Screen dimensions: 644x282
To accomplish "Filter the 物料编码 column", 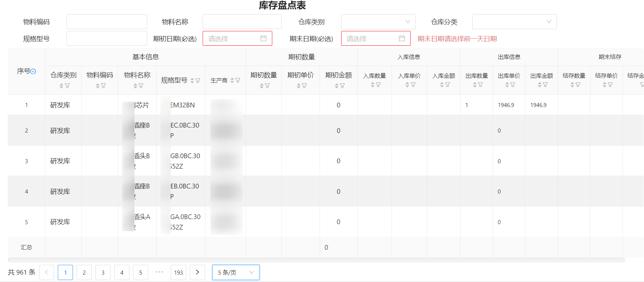I will (103, 86).
